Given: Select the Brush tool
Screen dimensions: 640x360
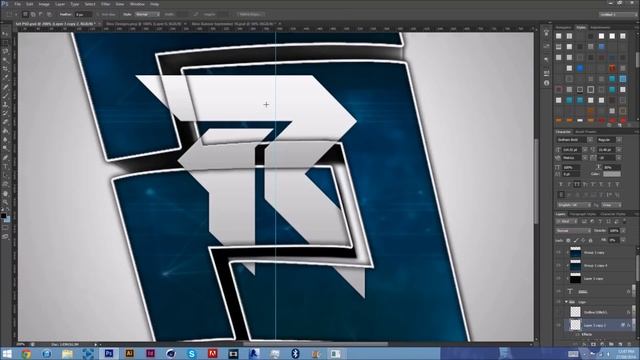Looking at the screenshot, I should [5, 96].
